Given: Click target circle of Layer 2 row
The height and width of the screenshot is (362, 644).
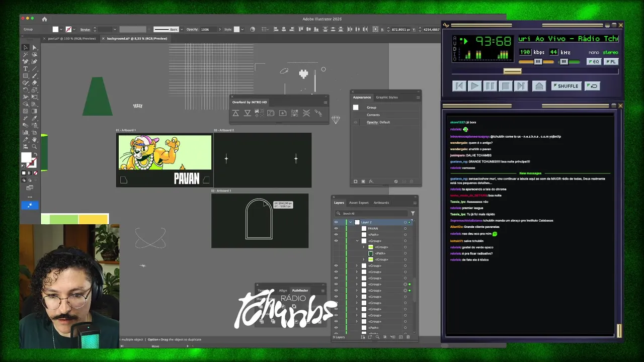Looking at the screenshot, I should coord(405,222).
